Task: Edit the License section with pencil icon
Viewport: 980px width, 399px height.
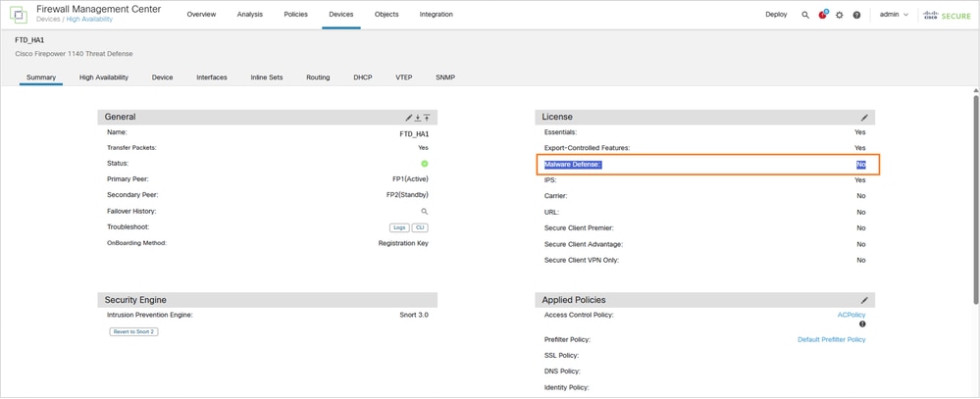Action: [864, 118]
